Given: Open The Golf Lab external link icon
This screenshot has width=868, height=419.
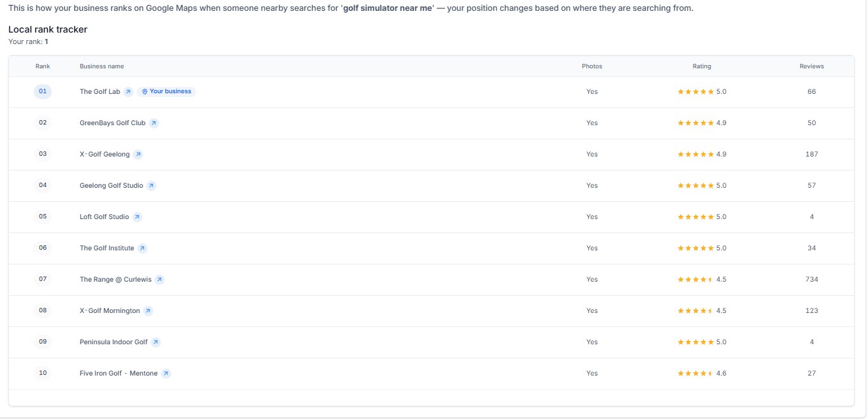Looking at the screenshot, I should pos(128,91).
